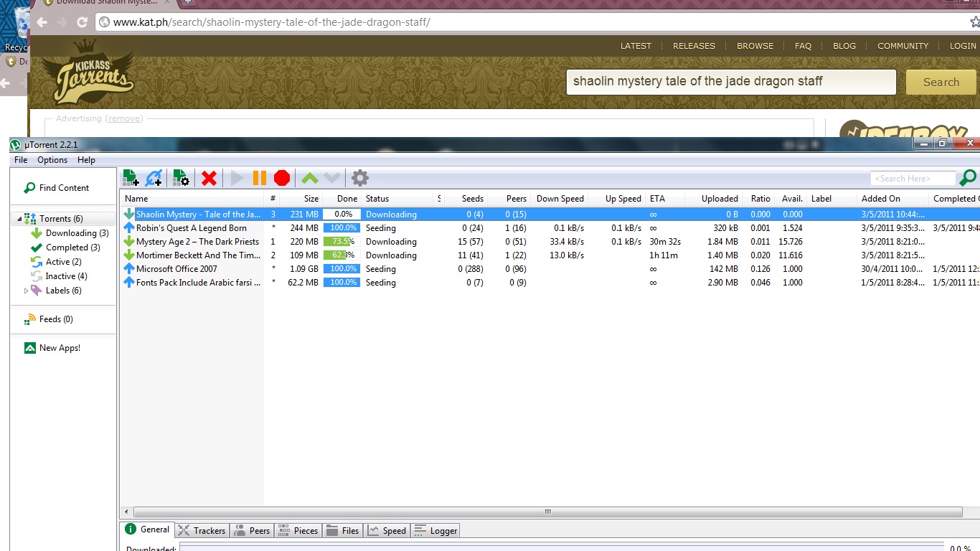Click the Find Content magnifier icon in sidebar

(x=29, y=188)
